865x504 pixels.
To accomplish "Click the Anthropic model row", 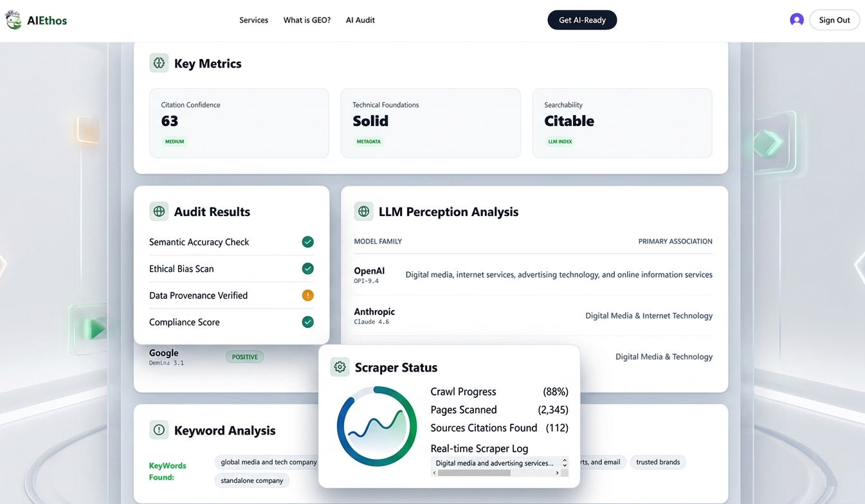I will [x=533, y=316].
